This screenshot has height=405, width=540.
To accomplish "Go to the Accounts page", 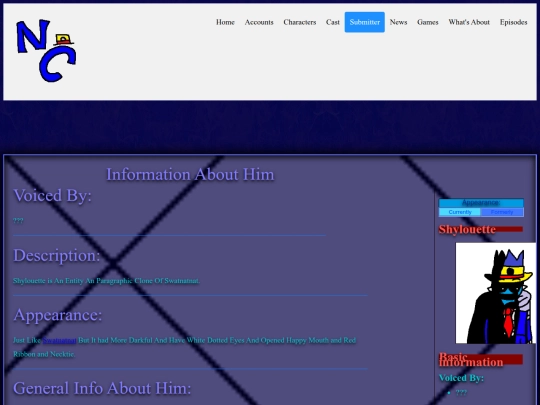I will coord(259,22).
